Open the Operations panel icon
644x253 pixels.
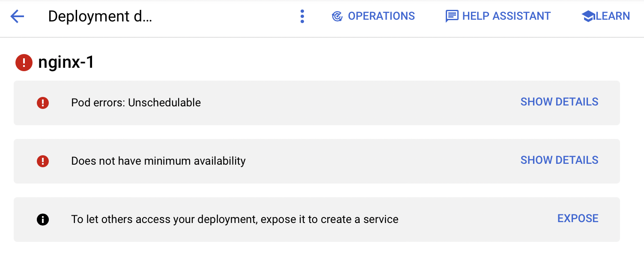pos(338,16)
